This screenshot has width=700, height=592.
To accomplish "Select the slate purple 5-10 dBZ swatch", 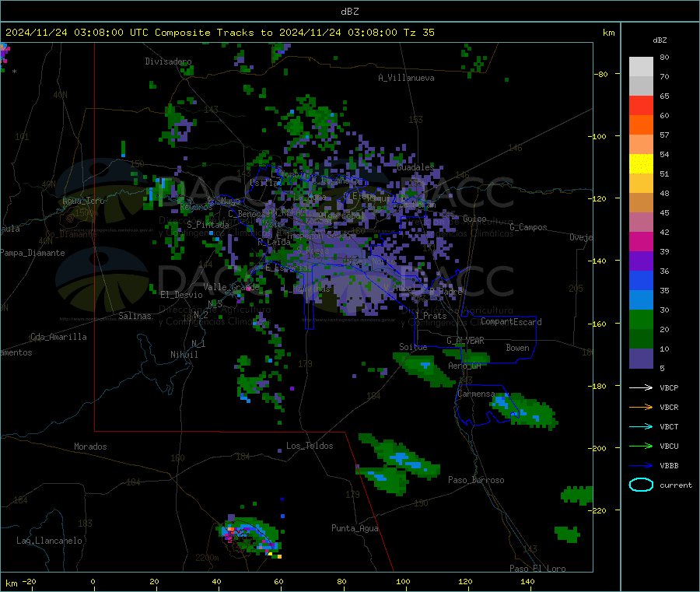I will [641, 359].
